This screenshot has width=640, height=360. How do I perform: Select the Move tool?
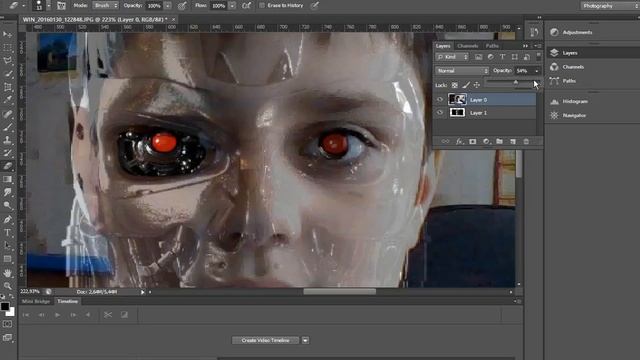point(7,34)
